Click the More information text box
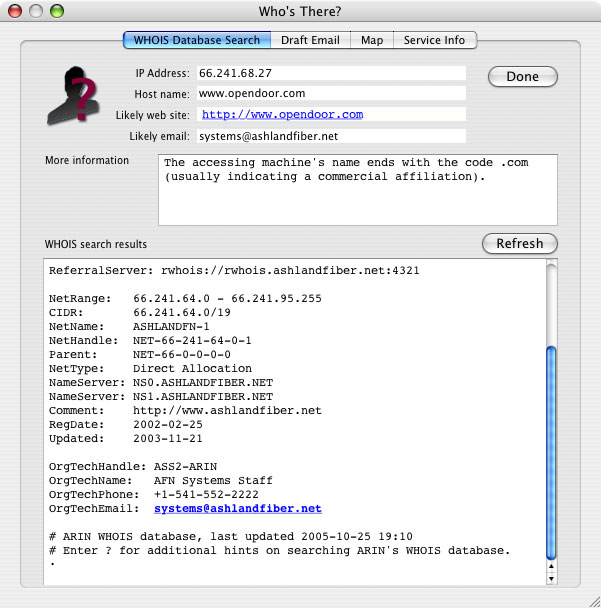The height and width of the screenshot is (608, 601). pyautogui.click(x=357, y=190)
